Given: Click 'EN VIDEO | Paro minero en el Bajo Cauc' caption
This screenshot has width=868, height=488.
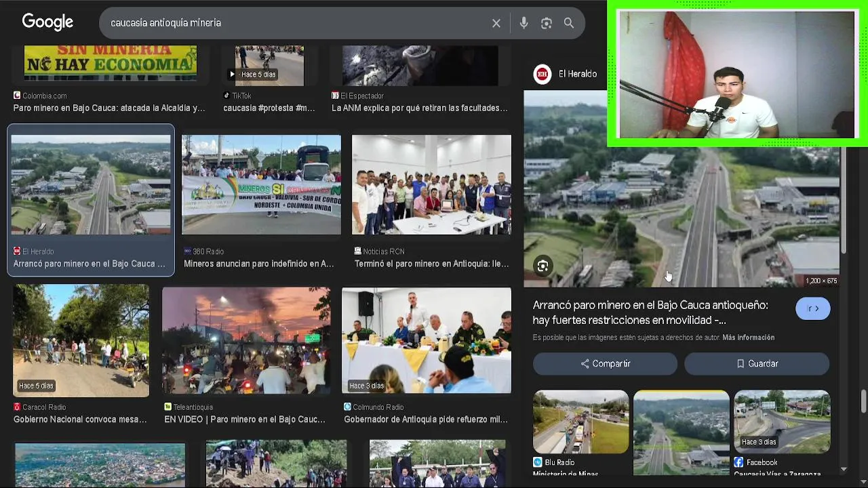Looking at the screenshot, I should pos(245,420).
